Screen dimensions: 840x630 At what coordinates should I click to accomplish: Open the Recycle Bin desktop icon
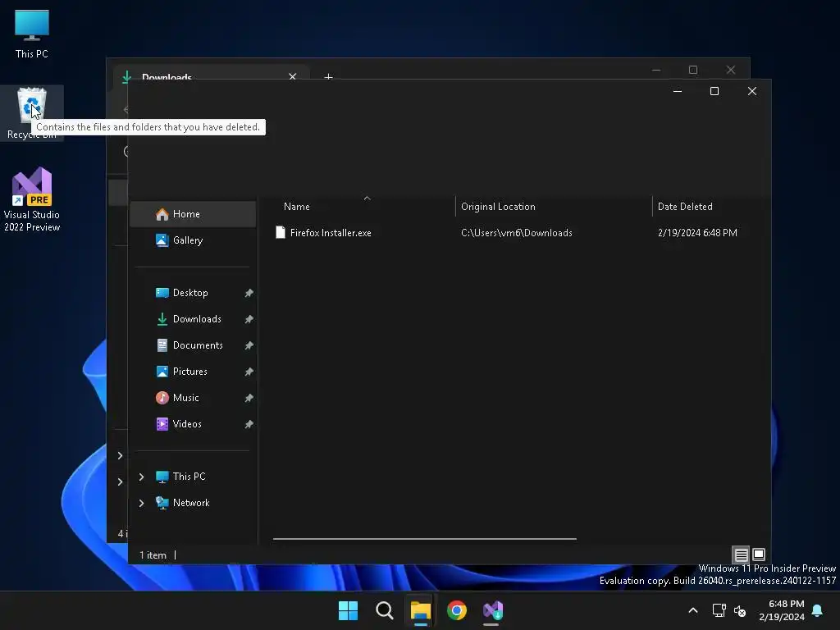coord(32,113)
